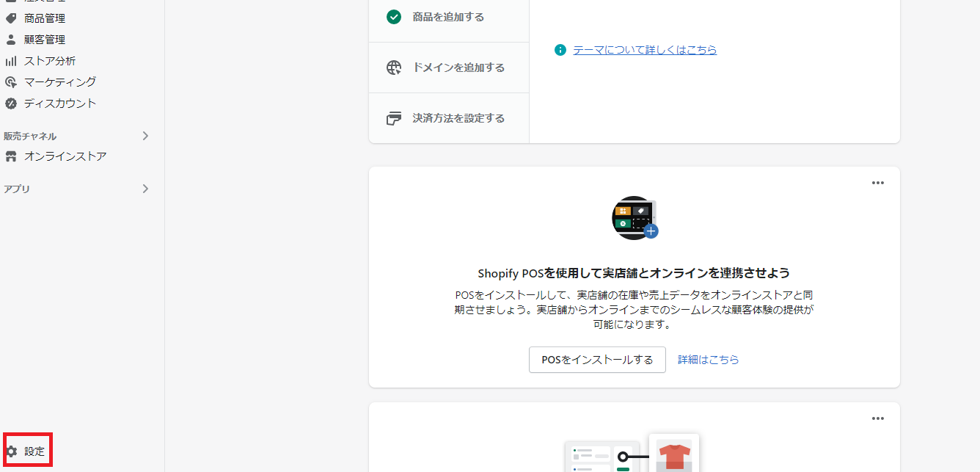The image size is (980, 472).
Task: Open the three-dot menu on the bottom card
Action: pos(878,418)
